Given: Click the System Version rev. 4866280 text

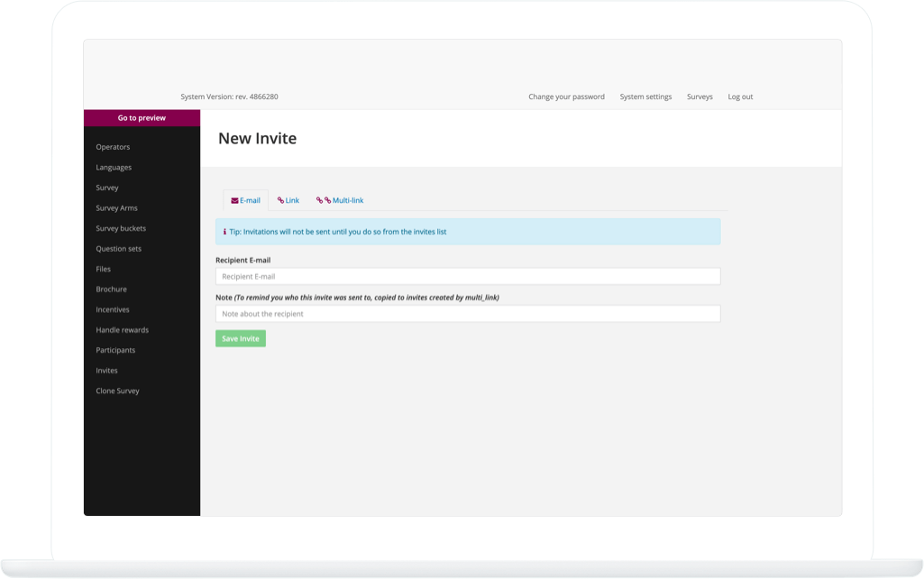Looking at the screenshot, I should pos(229,96).
